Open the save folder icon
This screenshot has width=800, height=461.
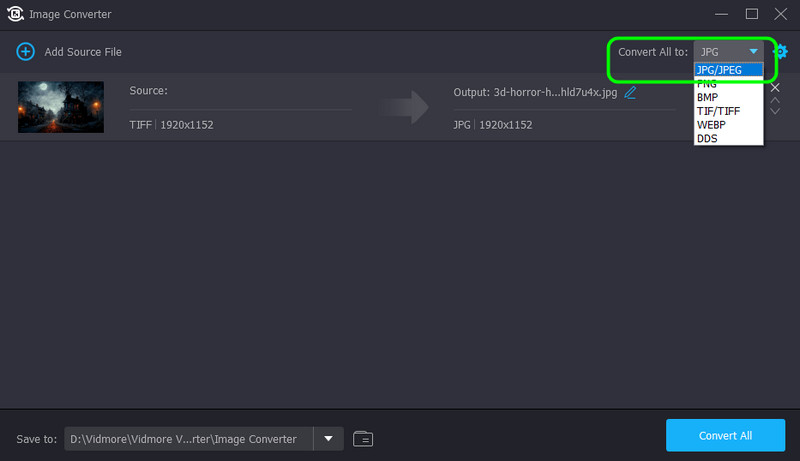click(x=363, y=438)
